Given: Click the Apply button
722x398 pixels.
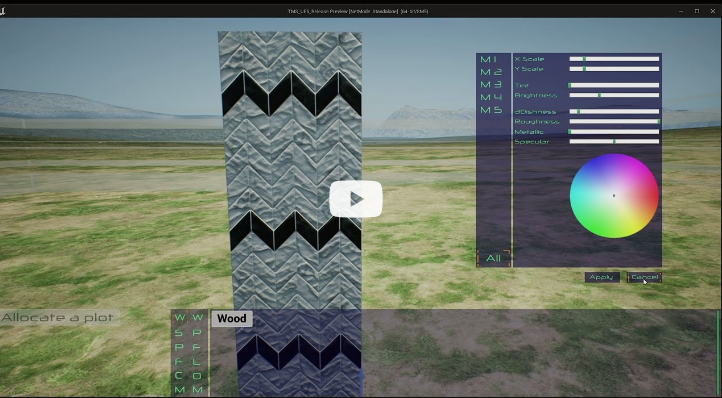Looking at the screenshot, I should tap(602, 277).
